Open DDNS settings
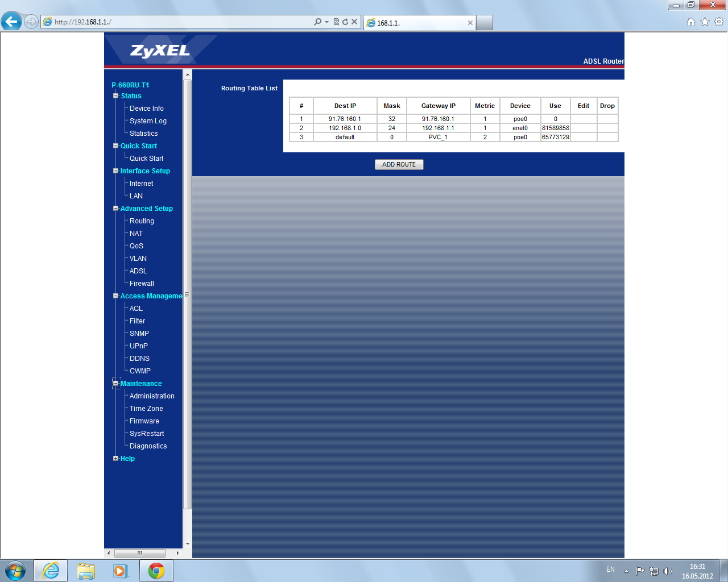728x582 pixels. [x=139, y=359]
